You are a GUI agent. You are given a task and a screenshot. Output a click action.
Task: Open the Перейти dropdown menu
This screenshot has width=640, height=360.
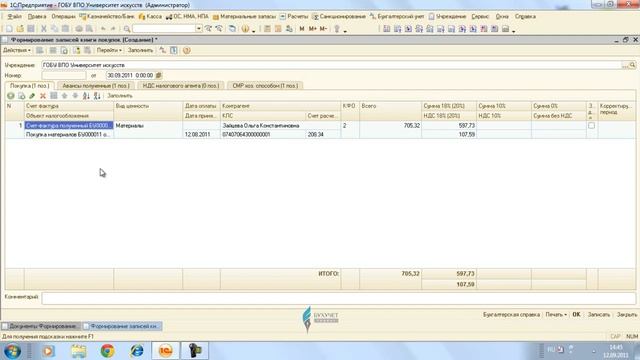tap(109, 50)
